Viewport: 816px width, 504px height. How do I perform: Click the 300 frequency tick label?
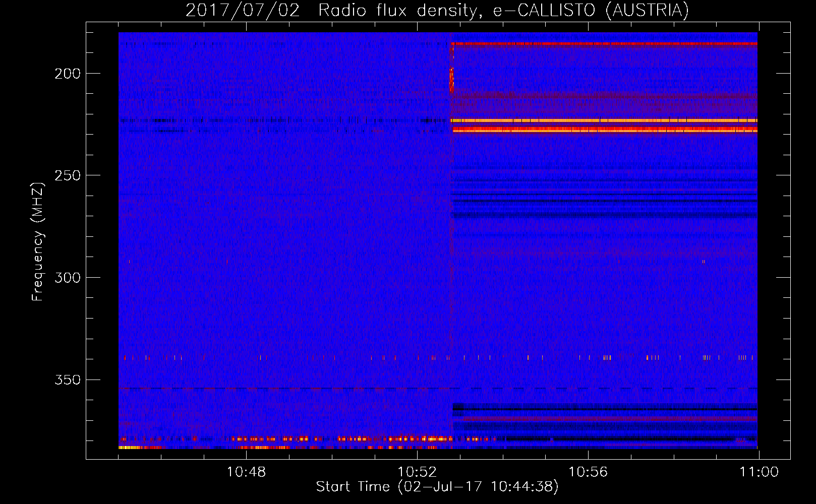click(68, 278)
